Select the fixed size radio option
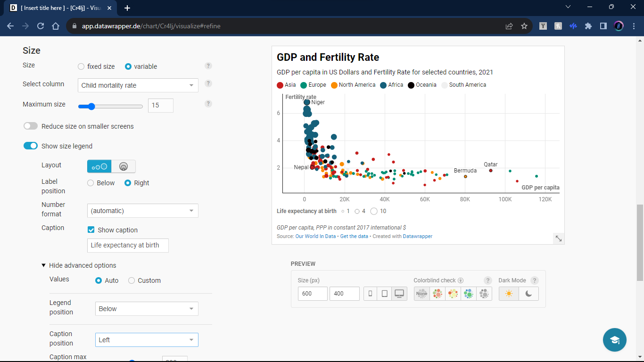Image resolution: width=644 pixels, height=362 pixels. pos(81,66)
